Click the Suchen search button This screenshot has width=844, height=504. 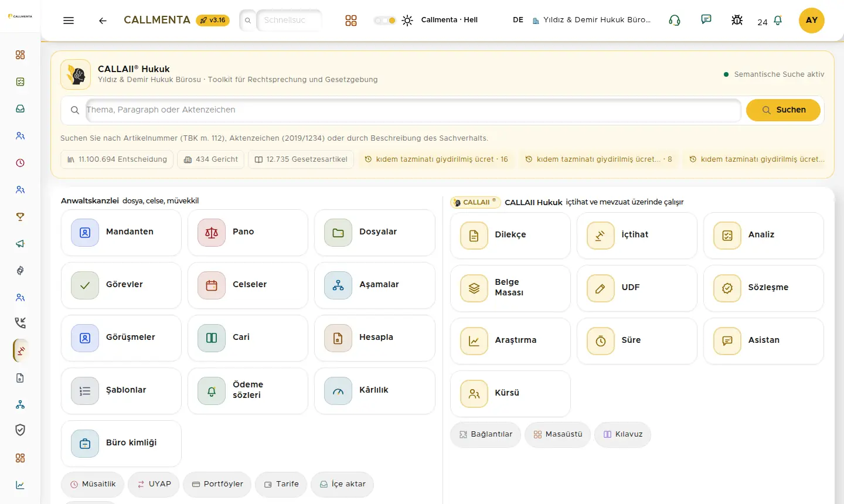[783, 110]
